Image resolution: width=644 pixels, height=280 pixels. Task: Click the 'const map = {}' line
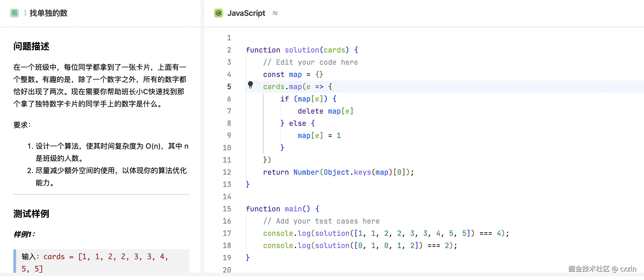coord(293,74)
